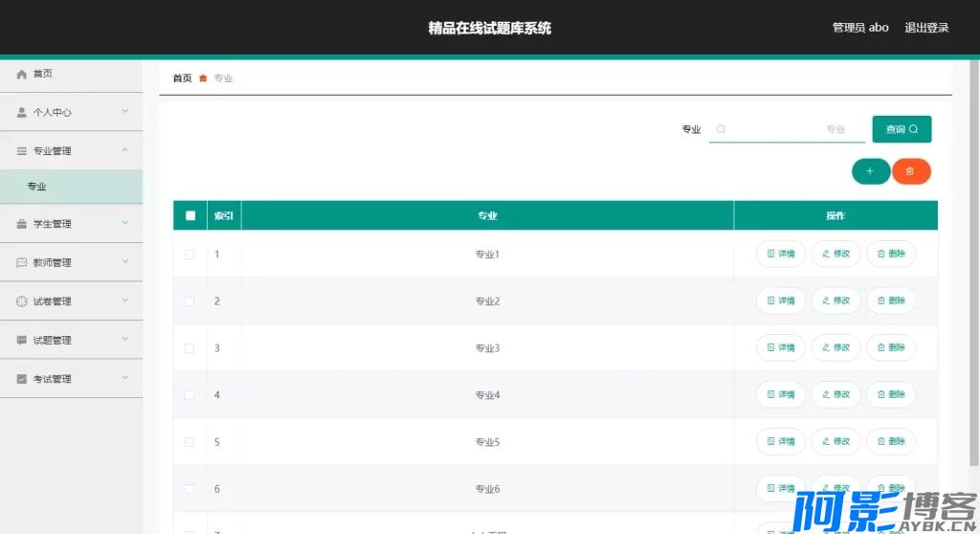The height and width of the screenshot is (534, 980).
Task: Click 修改 button for row 专业2
Action: click(835, 300)
